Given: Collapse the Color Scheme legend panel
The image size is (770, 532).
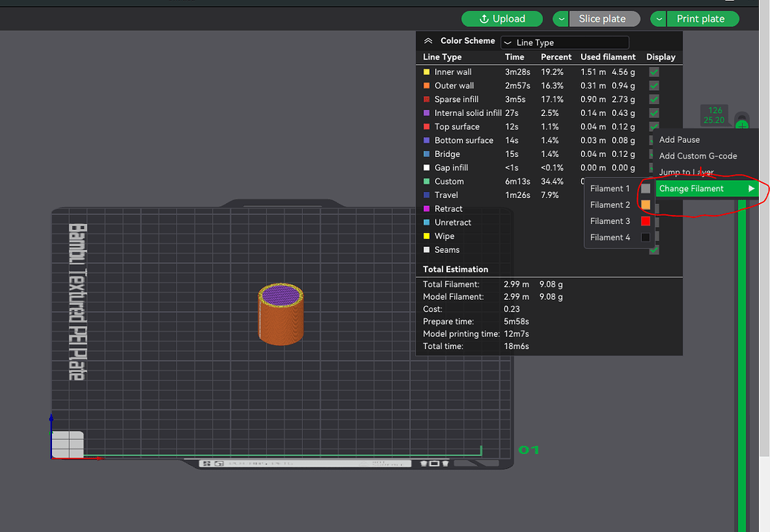Looking at the screenshot, I should pos(429,41).
